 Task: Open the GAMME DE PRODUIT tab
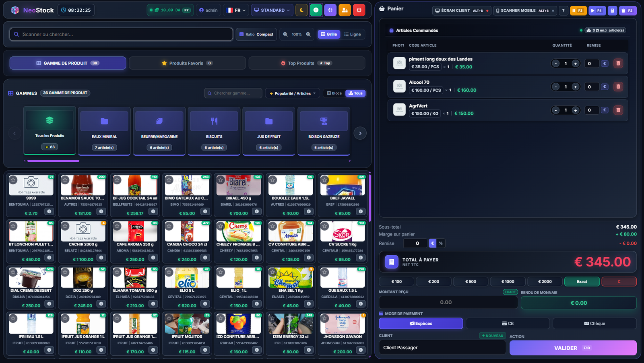tap(68, 63)
